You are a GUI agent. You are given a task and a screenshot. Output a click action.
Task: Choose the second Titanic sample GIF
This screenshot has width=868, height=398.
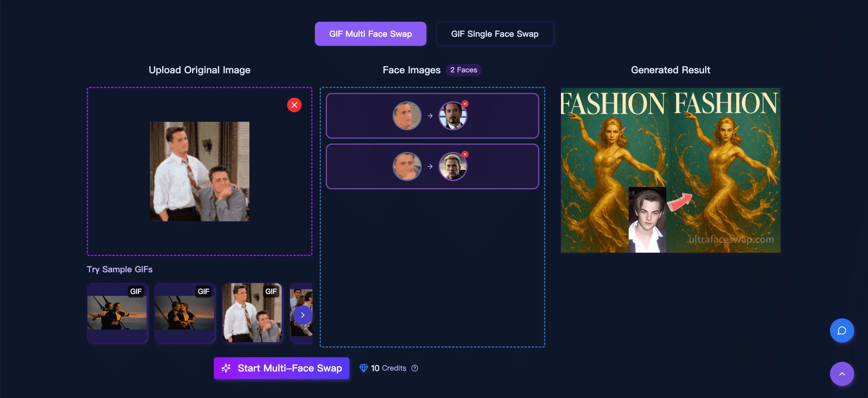(x=184, y=313)
